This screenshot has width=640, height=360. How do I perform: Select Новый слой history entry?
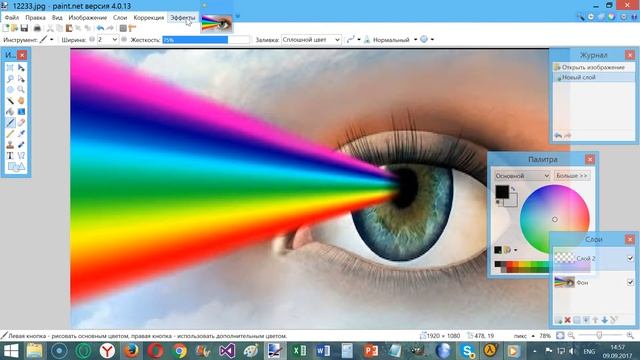pos(594,77)
